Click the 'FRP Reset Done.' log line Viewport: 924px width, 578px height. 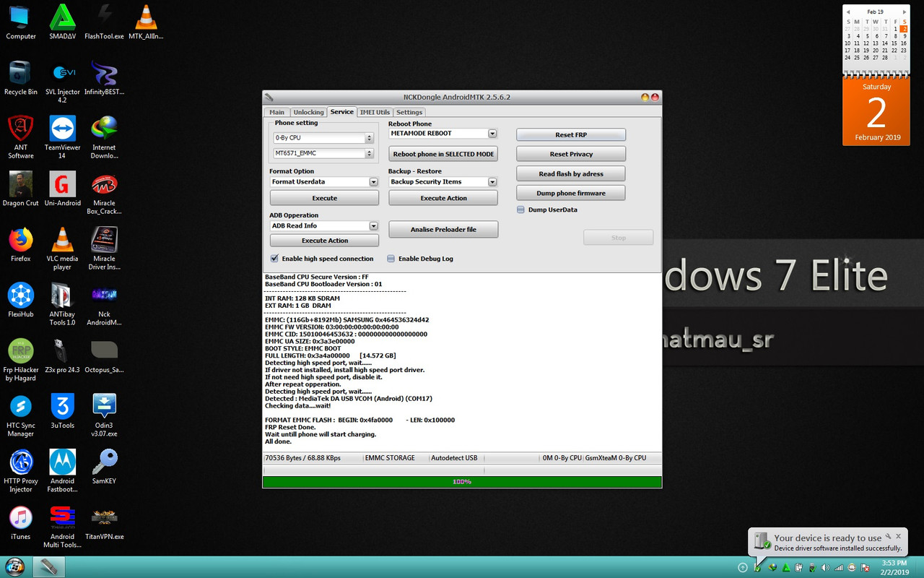[x=290, y=427]
